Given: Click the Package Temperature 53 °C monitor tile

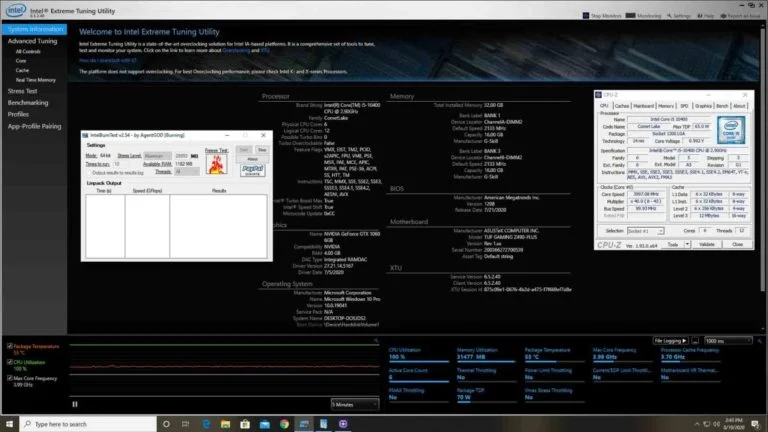Looking at the screenshot, I should click(x=554, y=354).
